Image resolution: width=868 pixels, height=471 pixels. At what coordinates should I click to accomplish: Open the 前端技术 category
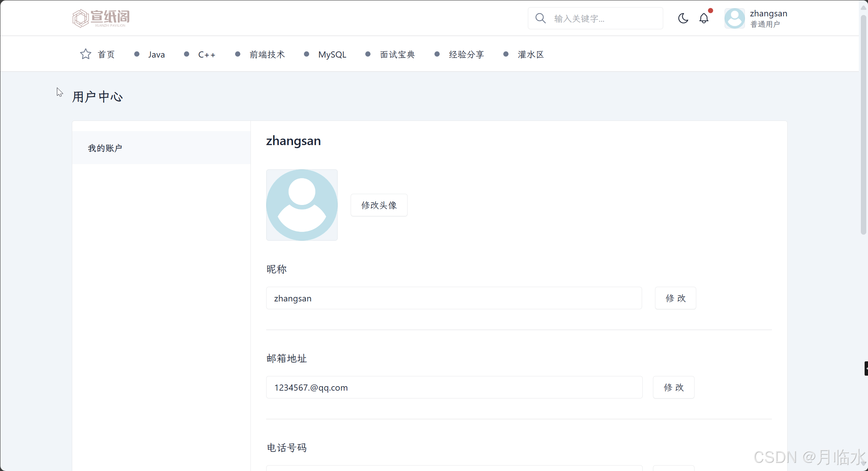click(x=267, y=54)
